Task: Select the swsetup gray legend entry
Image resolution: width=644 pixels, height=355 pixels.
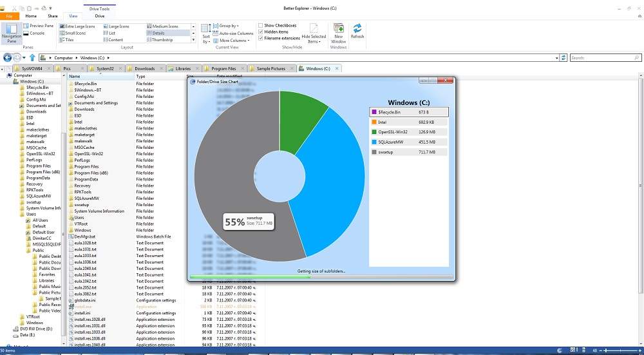Action: (x=409, y=152)
